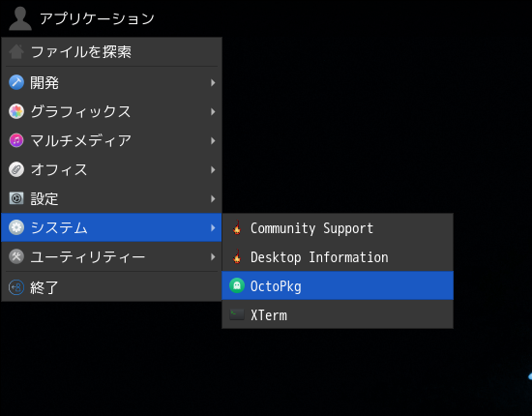Launch OctoPkg package manager
The image size is (532, 416).
[338, 285]
